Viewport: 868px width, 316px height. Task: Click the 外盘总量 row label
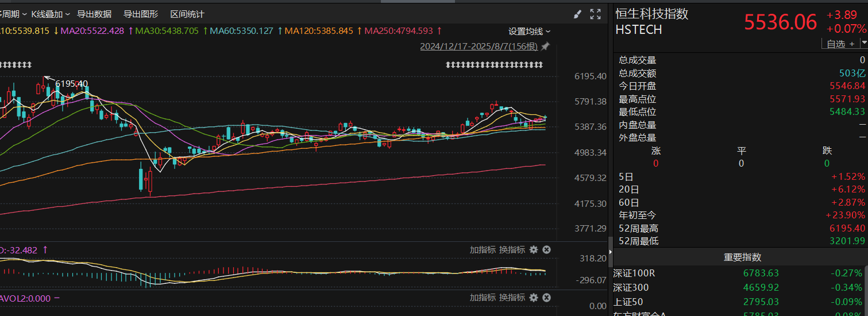pos(638,137)
